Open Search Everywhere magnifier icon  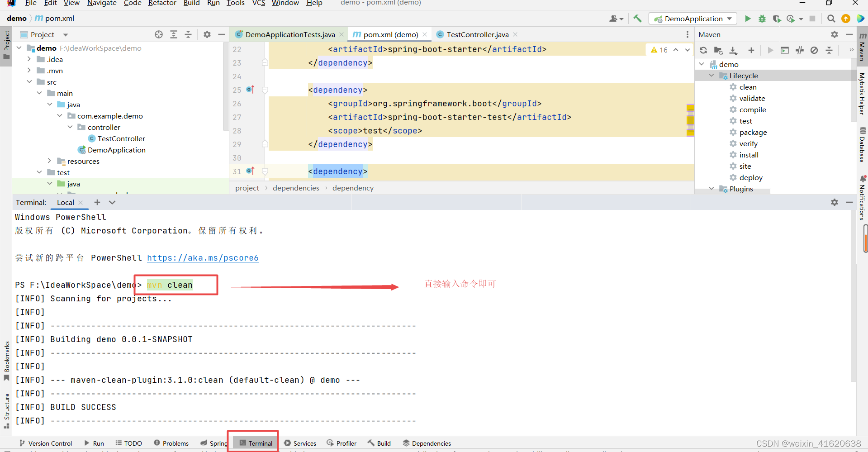(x=831, y=19)
